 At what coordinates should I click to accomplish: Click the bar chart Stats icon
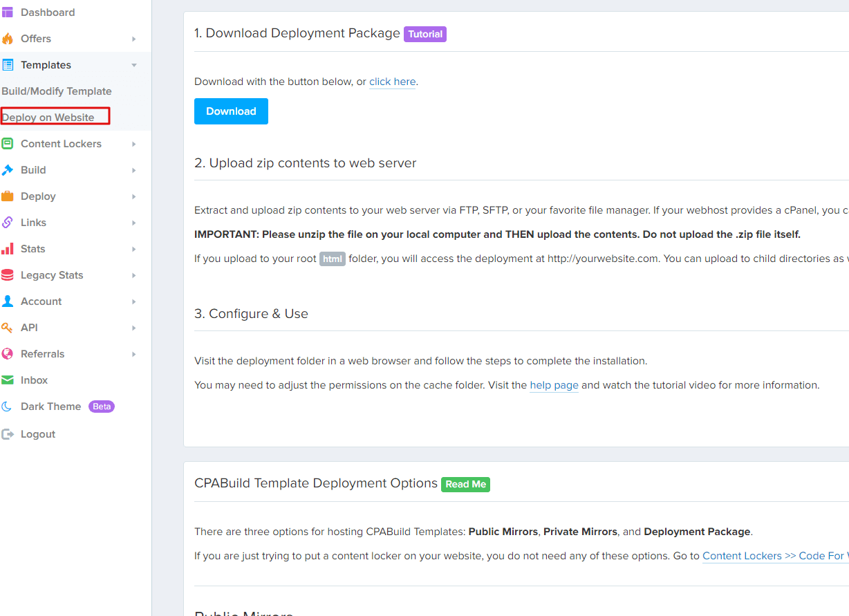tap(8, 249)
